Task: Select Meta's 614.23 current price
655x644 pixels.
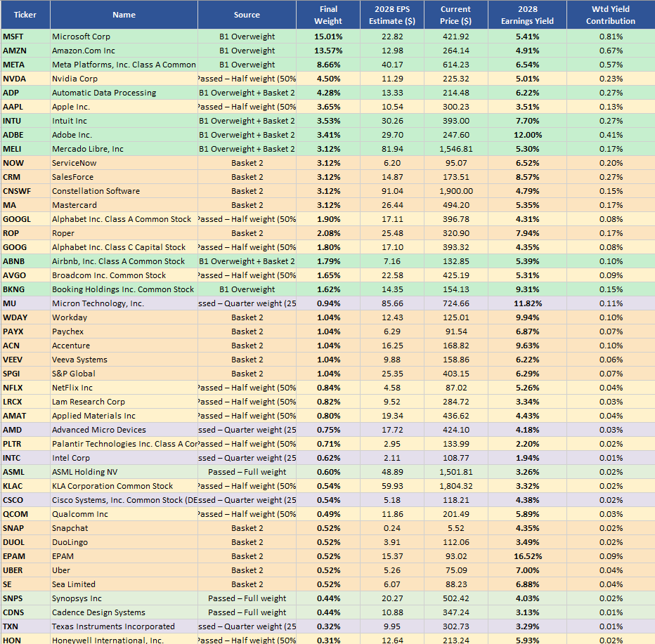Action: pyautogui.click(x=455, y=65)
